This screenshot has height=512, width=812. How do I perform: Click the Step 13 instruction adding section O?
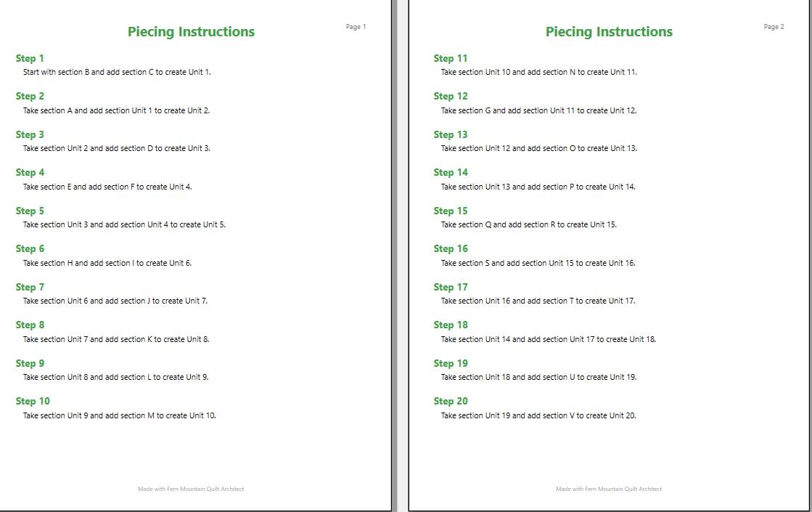point(539,148)
